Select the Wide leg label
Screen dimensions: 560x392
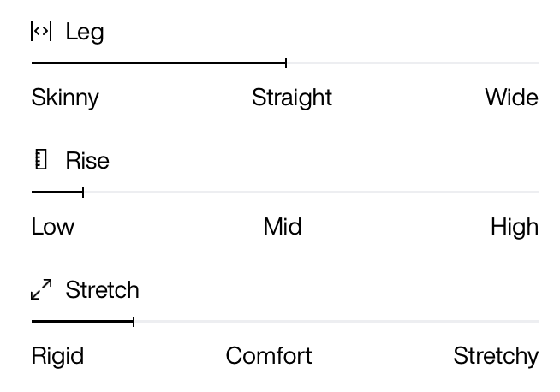pos(511,97)
